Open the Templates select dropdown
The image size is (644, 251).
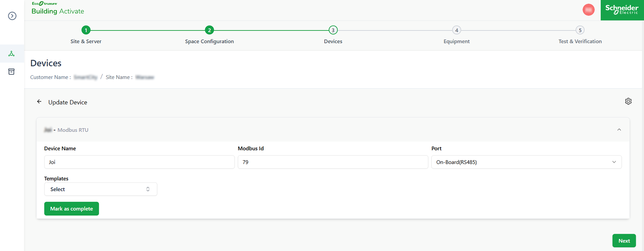pos(100,189)
